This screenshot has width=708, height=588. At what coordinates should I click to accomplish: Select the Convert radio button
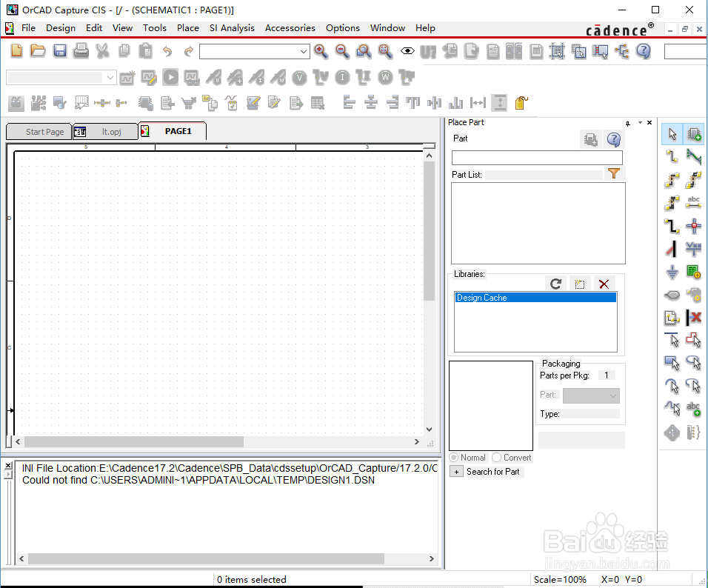(497, 458)
